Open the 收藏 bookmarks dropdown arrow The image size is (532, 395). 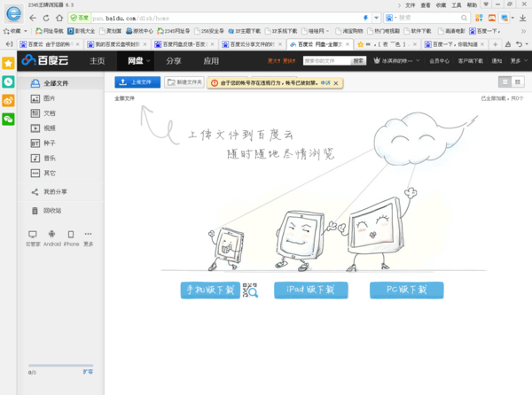click(26, 31)
